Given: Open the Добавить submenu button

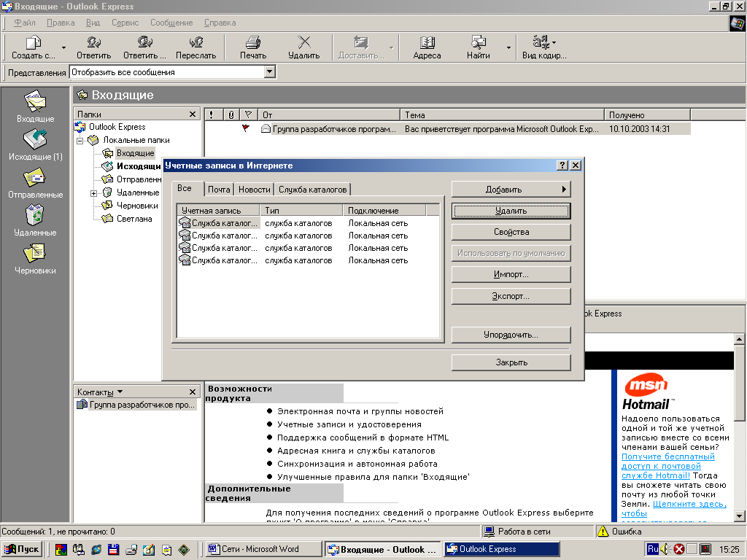Looking at the screenshot, I should 511,190.
